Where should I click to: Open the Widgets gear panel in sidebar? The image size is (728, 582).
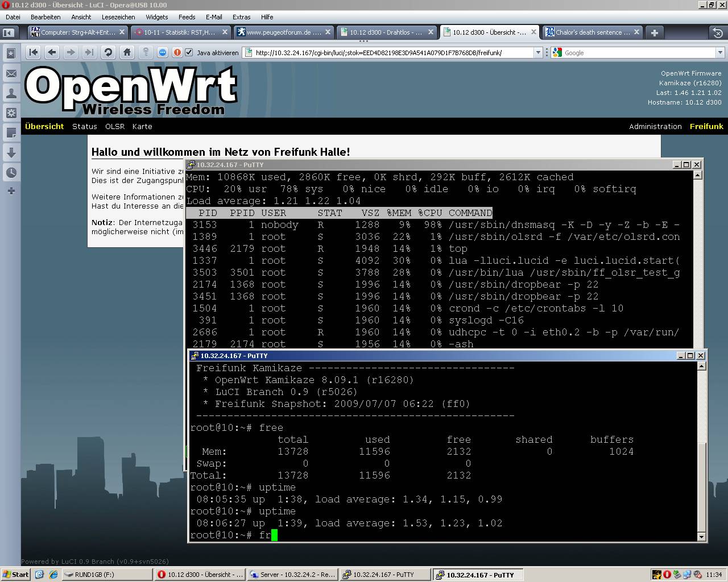pyautogui.click(x=11, y=113)
